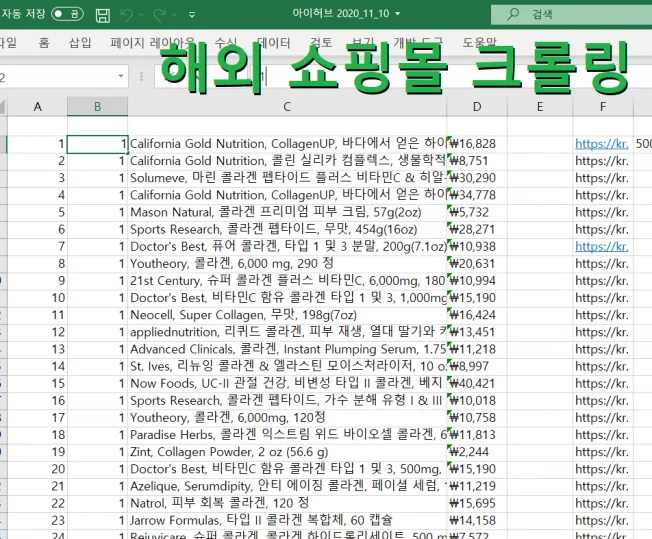Select the price cell ₩13,451

point(477,332)
